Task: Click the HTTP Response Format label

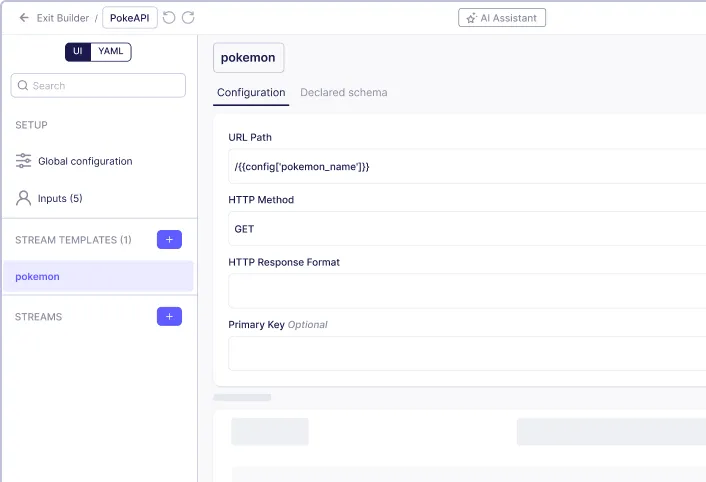Action: 284,262
